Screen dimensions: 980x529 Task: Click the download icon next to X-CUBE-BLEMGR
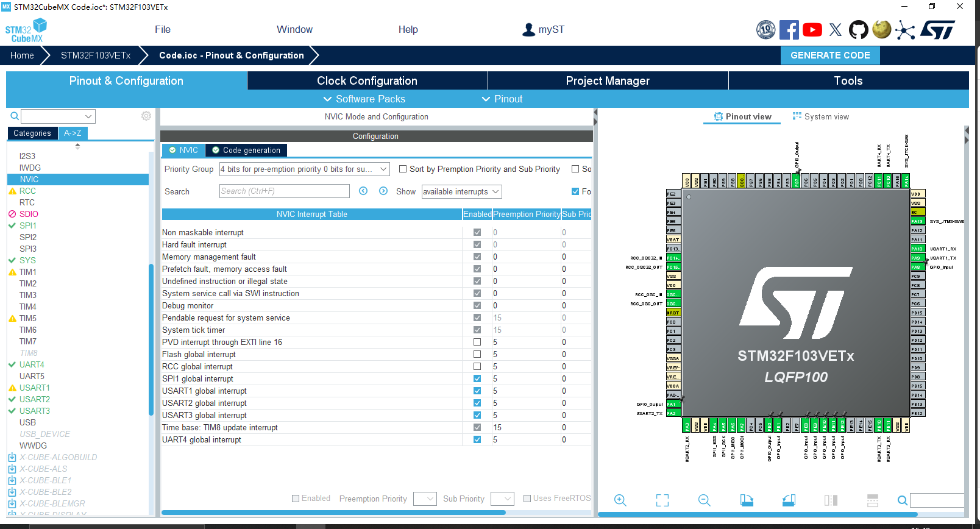click(x=12, y=503)
